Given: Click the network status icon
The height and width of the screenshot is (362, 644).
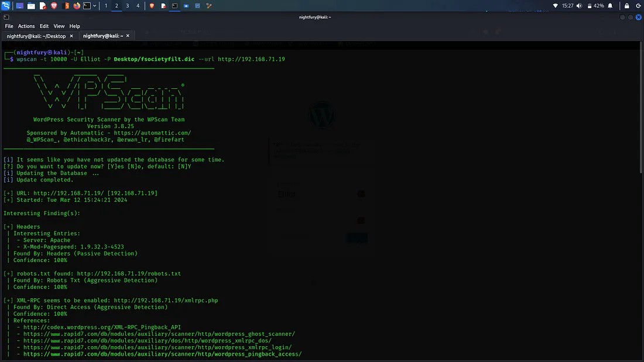Looking at the screenshot, I should tap(555, 6).
